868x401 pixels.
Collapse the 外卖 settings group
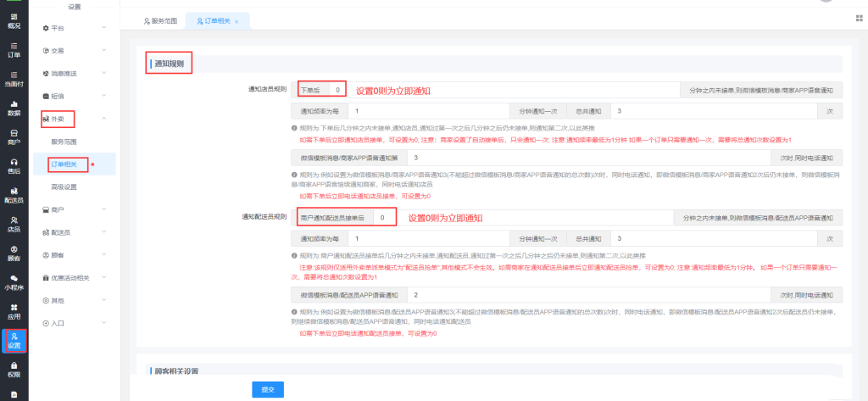(73, 119)
